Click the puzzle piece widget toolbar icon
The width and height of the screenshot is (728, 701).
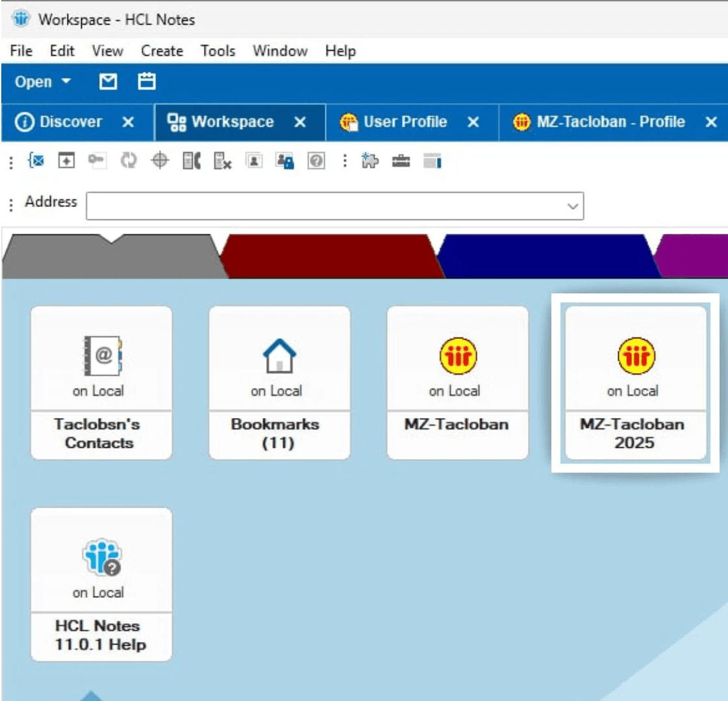coord(370,160)
